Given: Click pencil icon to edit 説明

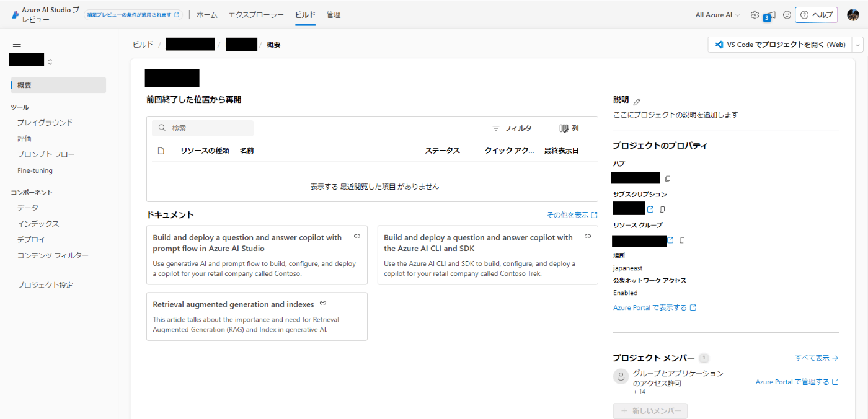Looking at the screenshot, I should [x=637, y=101].
